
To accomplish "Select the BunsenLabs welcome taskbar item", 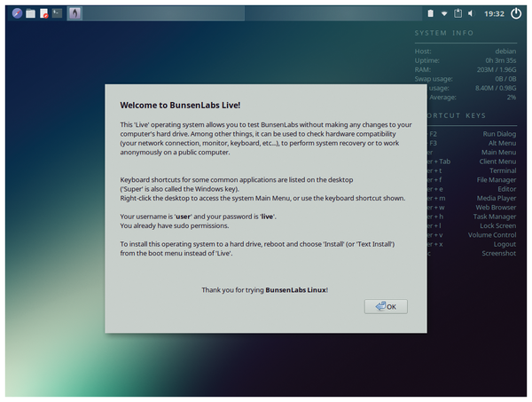I will pos(74,13).
